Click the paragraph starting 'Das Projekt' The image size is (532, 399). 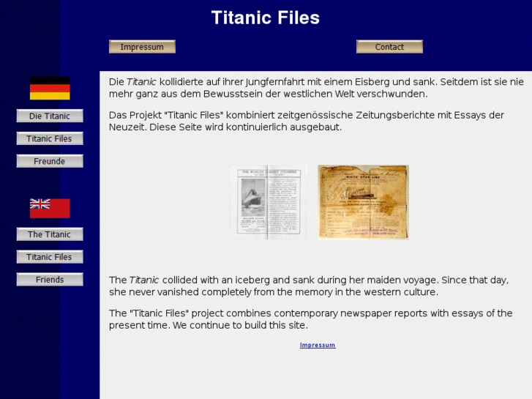click(307, 121)
